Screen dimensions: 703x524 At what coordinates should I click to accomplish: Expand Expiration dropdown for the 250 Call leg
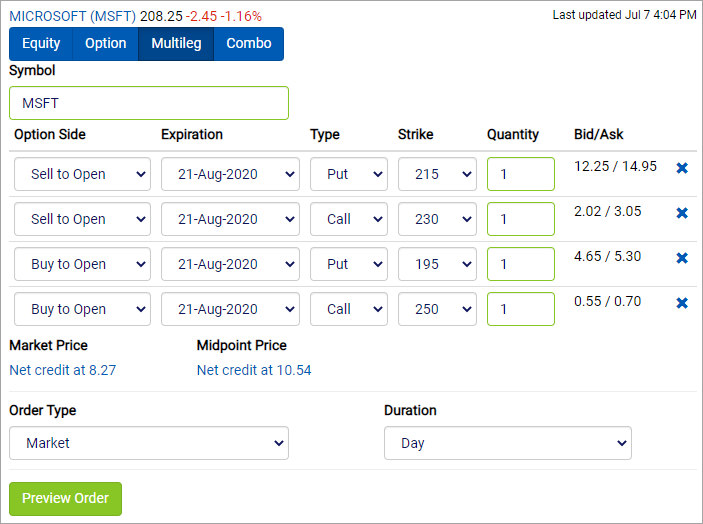[x=230, y=309]
